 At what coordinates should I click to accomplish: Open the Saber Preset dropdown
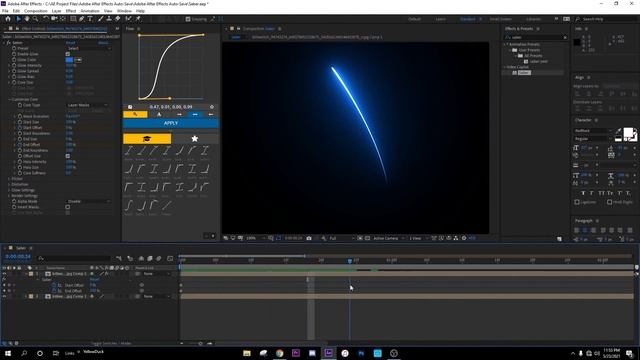[89, 48]
